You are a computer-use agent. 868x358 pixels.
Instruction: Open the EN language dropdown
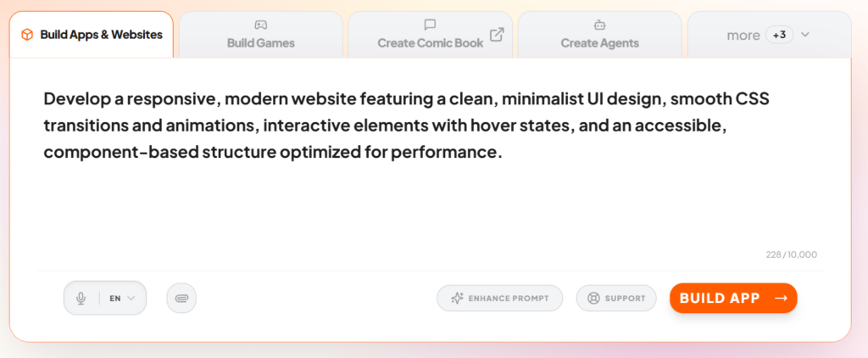pyautogui.click(x=122, y=299)
